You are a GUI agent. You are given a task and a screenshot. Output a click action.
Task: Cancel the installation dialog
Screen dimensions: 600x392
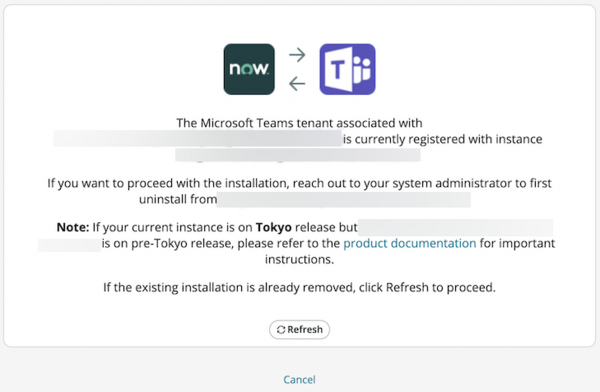299,380
